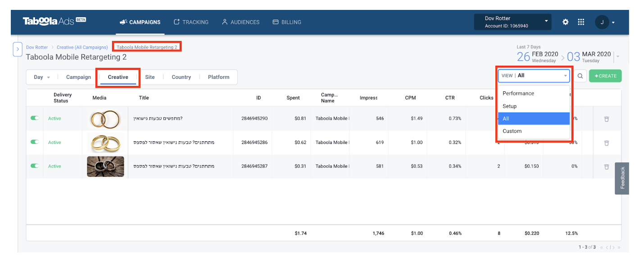The image size is (644, 261).
Task: Disable the second creative's delivery switch
Action: point(34,142)
